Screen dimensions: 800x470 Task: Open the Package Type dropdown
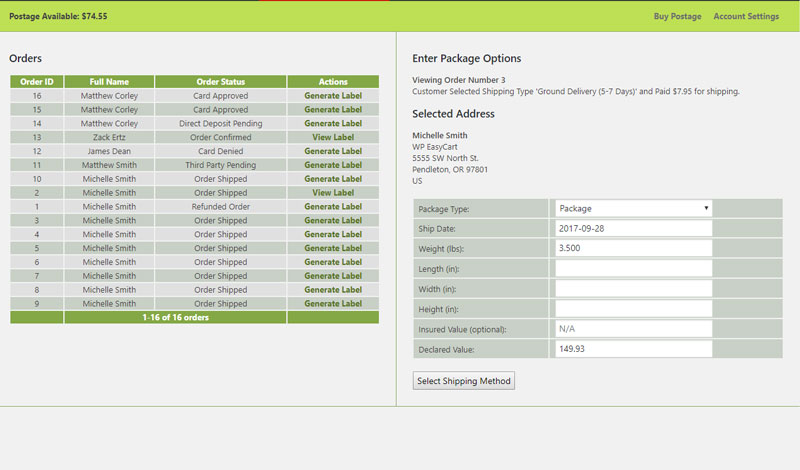pyautogui.click(x=634, y=208)
